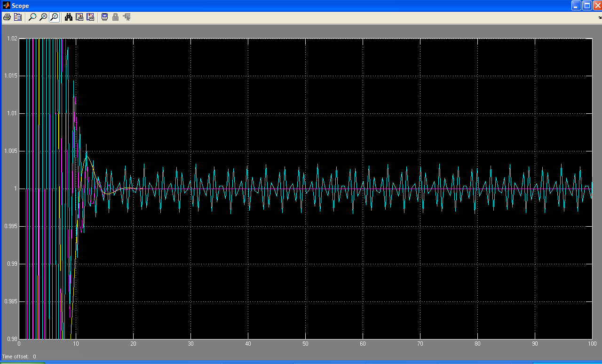Select the Zoom tool magnifier
602x364 pixels.
[x=32, y=17]
